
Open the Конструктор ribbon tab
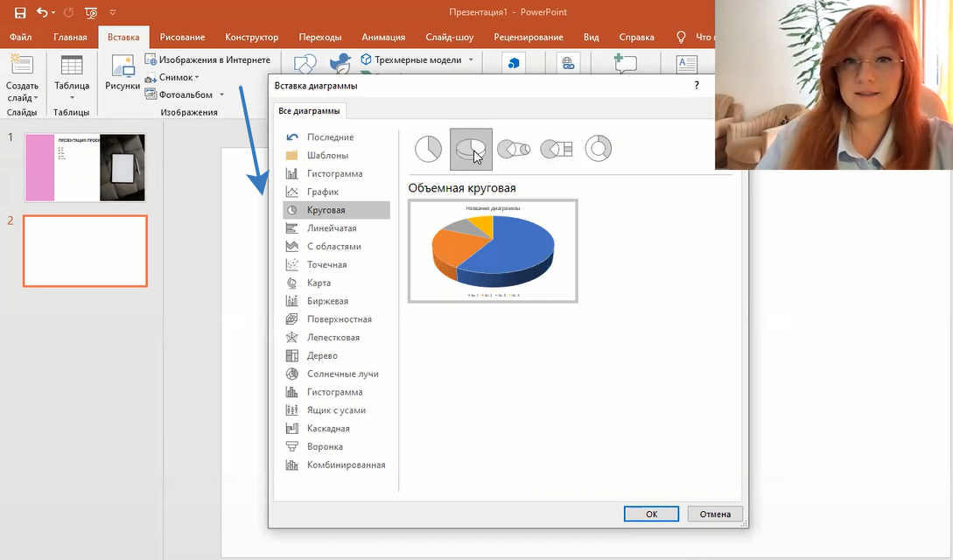click(251, 38)
